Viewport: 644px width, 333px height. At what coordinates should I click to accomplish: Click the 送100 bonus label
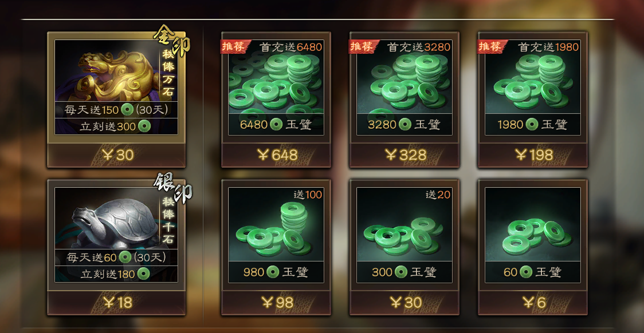point(308,195)
